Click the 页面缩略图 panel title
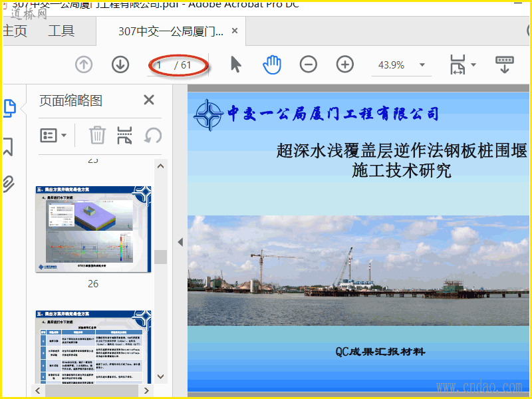This screenshot has height=399, width=532. pos(70,100)
